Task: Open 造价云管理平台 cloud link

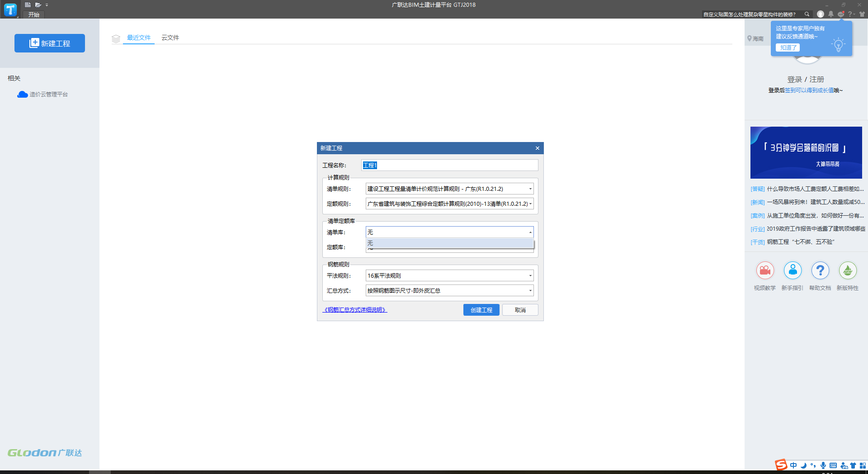Action: (42, 94)
